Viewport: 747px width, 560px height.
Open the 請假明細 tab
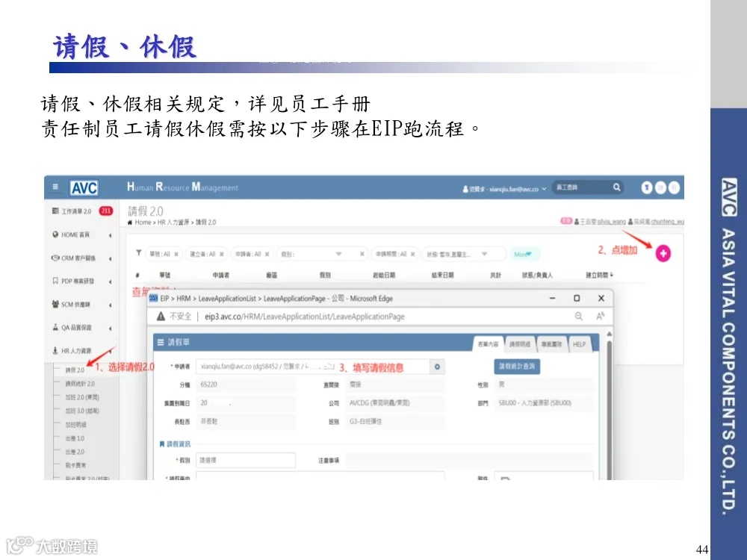[520, 344]
